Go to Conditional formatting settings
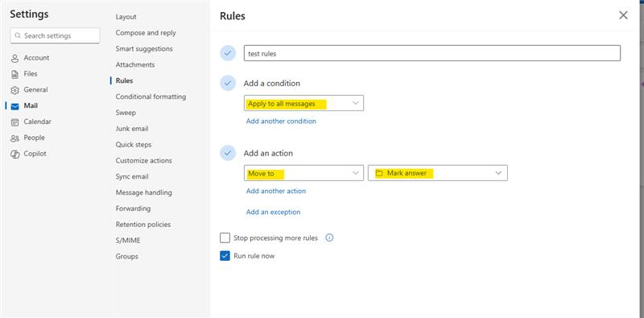This screenshot has width=644, height=318. coord(151,97)
